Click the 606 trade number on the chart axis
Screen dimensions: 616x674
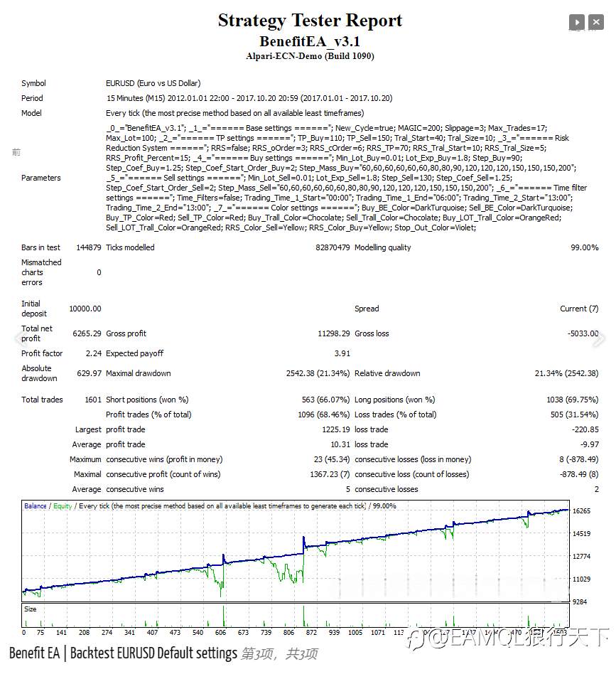coord(220,632)
